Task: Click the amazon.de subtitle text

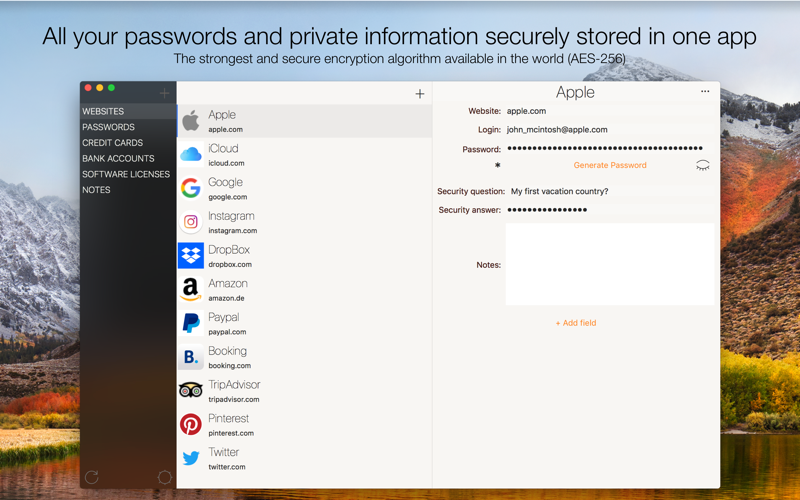Action: pos(226,298)
